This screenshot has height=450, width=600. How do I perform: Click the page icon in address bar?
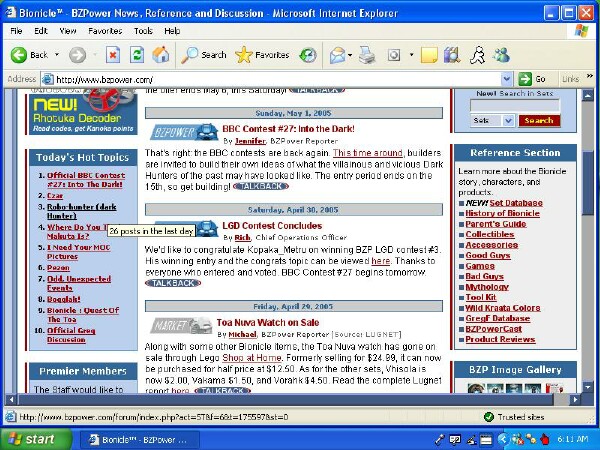[47, 79]
